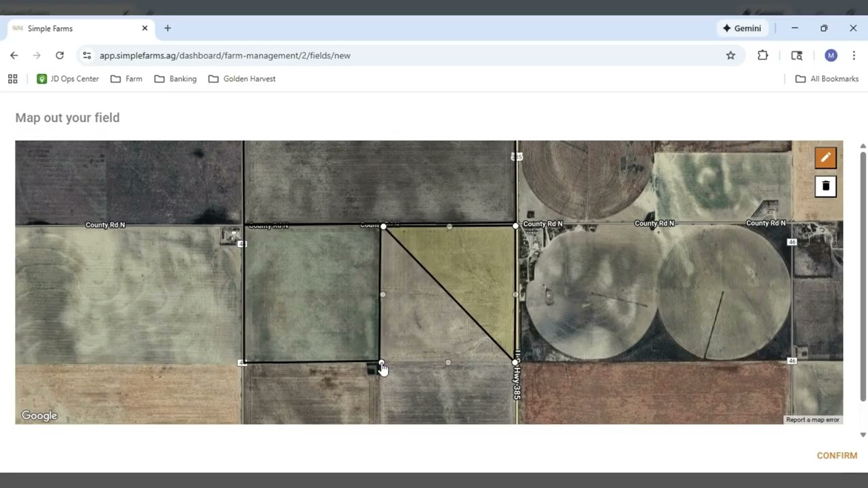The height and width of the screenshot is (488, 868).
Task: Open the Farm bookmarks folder
Action: 126,79
